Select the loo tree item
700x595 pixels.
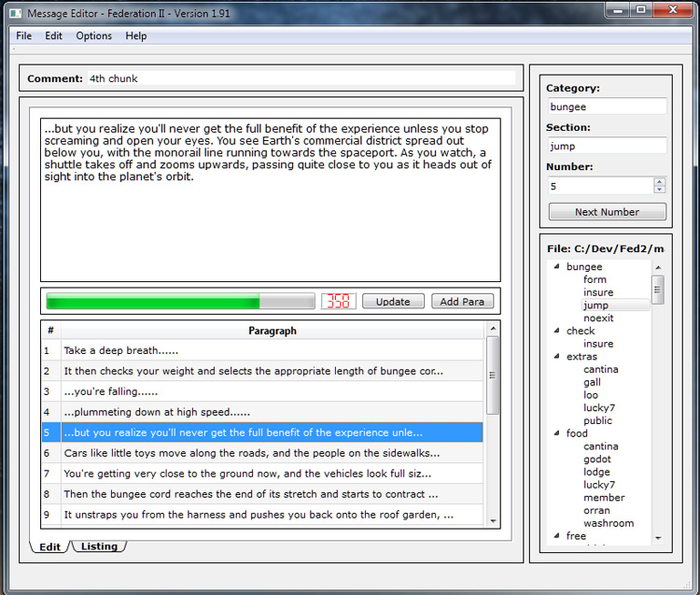pos(590,395)
